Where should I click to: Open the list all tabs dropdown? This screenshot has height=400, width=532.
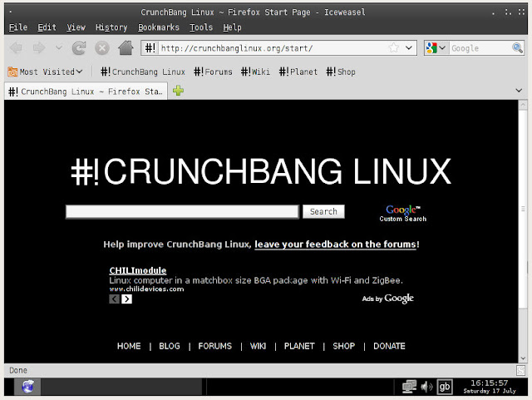[x=519, y=91]
